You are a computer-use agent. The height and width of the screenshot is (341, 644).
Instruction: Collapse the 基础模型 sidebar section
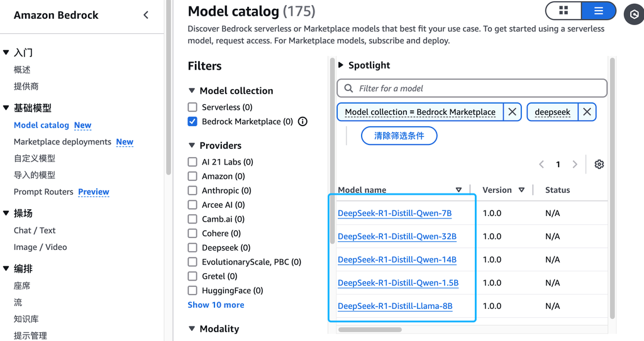pyautogui.click(x=6, y=108)
